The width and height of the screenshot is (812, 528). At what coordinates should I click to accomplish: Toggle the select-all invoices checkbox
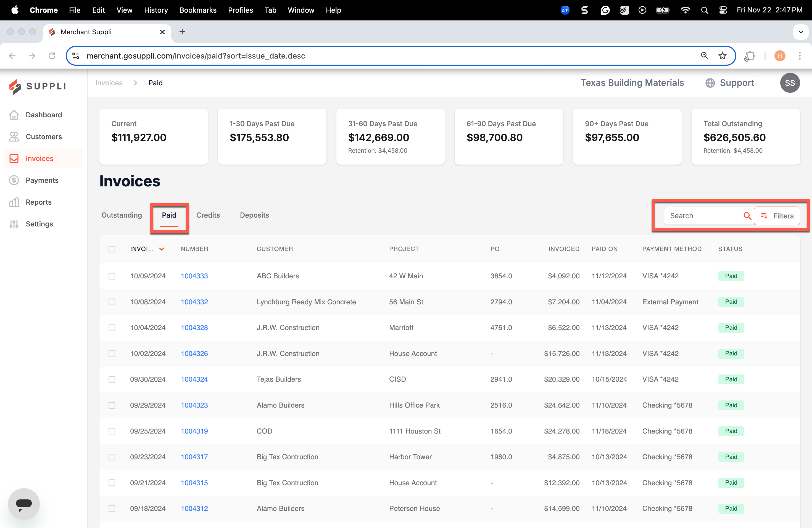[112, 249]
